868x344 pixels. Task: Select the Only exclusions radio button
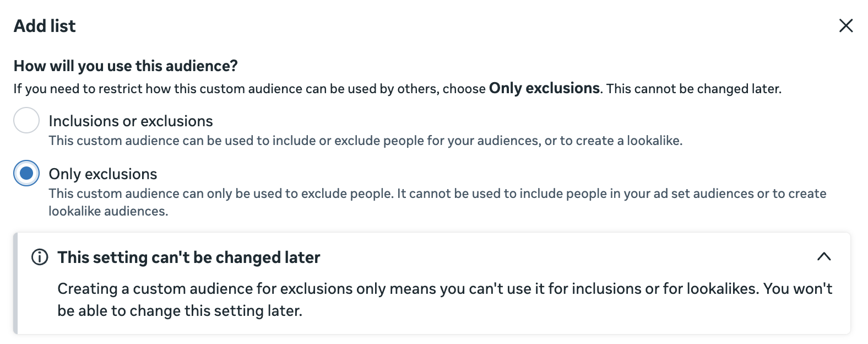(x=26, y=173)
